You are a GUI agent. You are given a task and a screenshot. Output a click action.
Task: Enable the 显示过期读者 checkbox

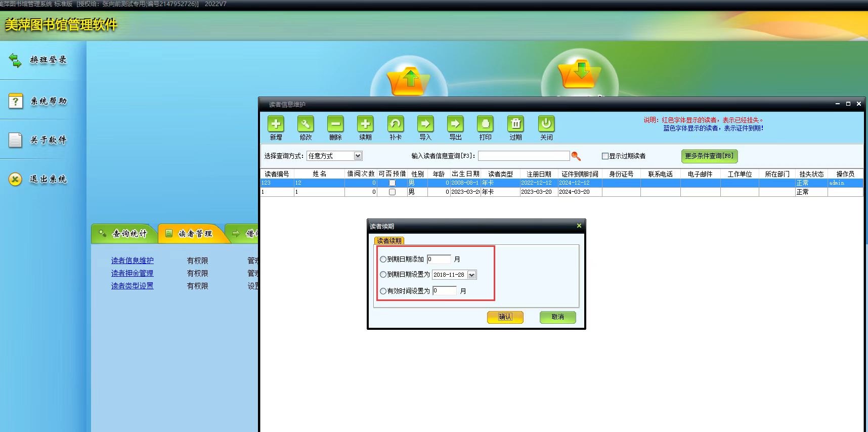click(605, 156)
